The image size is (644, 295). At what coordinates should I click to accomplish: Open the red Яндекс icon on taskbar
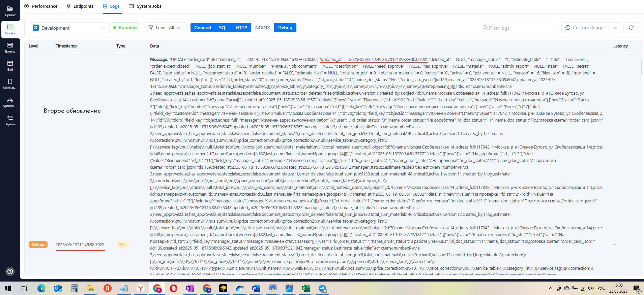(x=108, y=288)
